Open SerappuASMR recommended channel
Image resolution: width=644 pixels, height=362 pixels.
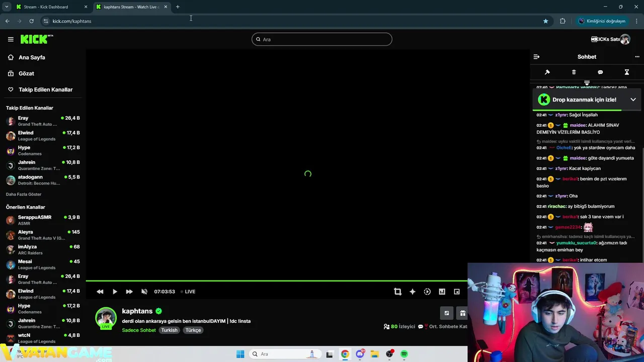(x=43, y=220)
